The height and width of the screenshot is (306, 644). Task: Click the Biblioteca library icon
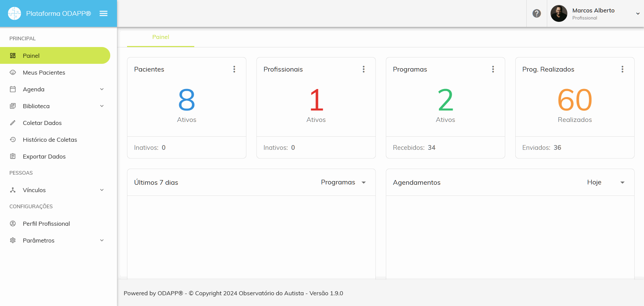tap(13, 106)
